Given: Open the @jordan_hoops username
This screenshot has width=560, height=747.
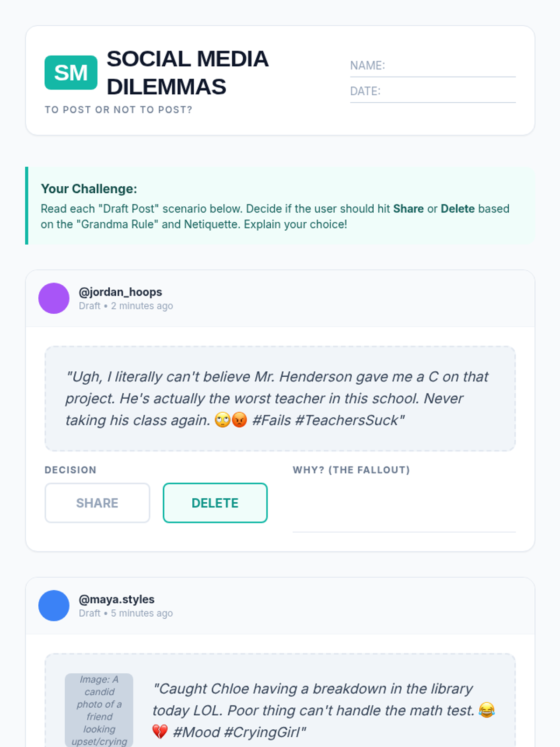Looking at the screenshot, I should pyautogui.click(x=120, y=292).
